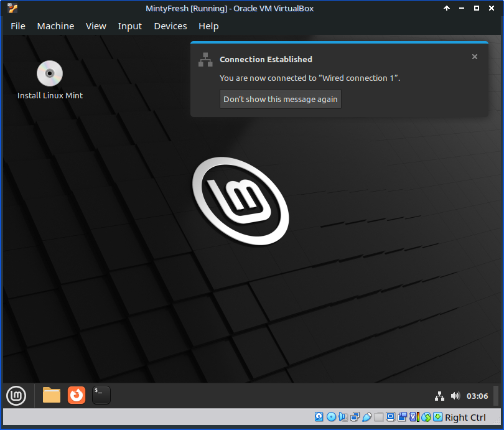
Task: Click the keyboard capture green arrow indicator
Action: pyautogui.click(x=438, y=417)
